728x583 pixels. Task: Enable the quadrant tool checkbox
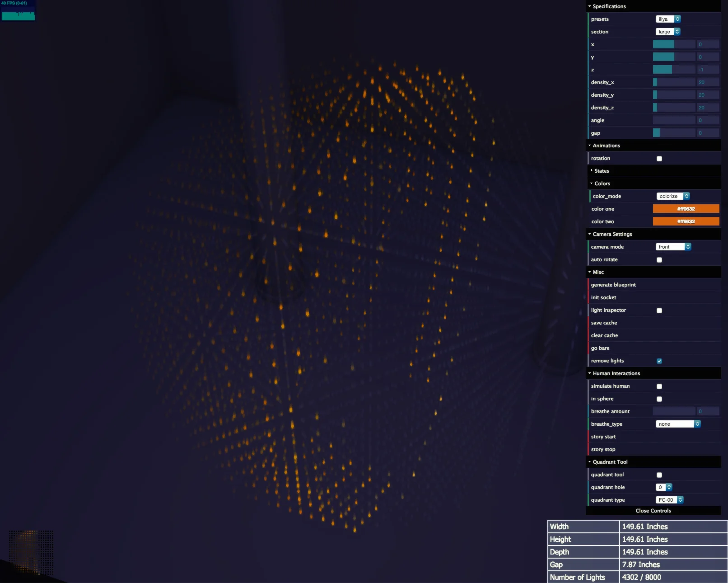(659, 475)
